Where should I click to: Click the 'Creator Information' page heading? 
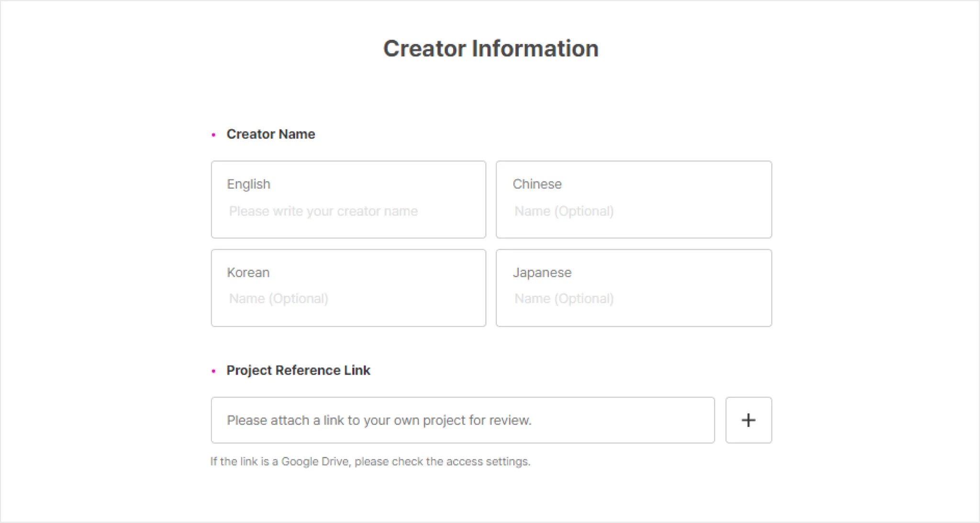[490, 48]
